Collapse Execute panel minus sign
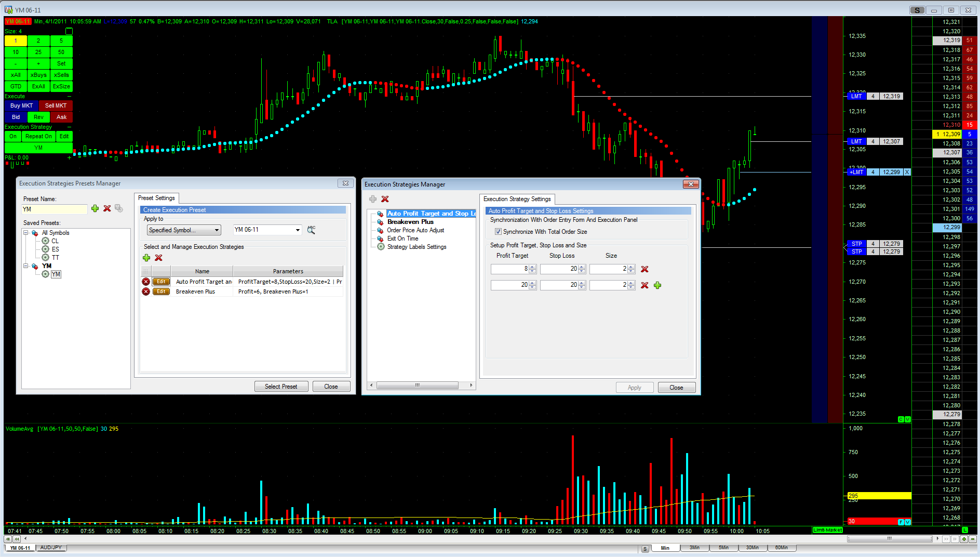This screenshot has height=557, width=980. 69,96
